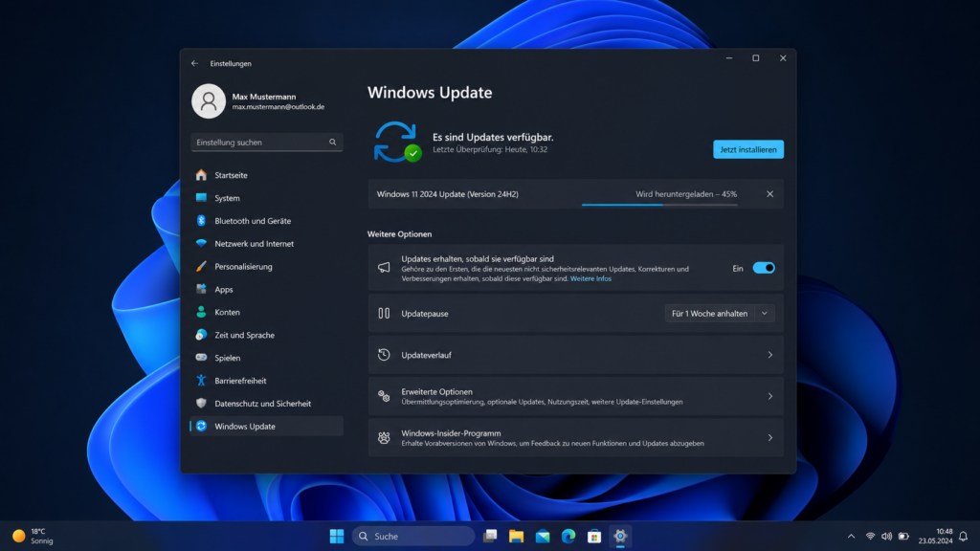980x551 pixels.
Task: Go to Netzwerk und Internet
Action: coord(267,244)
